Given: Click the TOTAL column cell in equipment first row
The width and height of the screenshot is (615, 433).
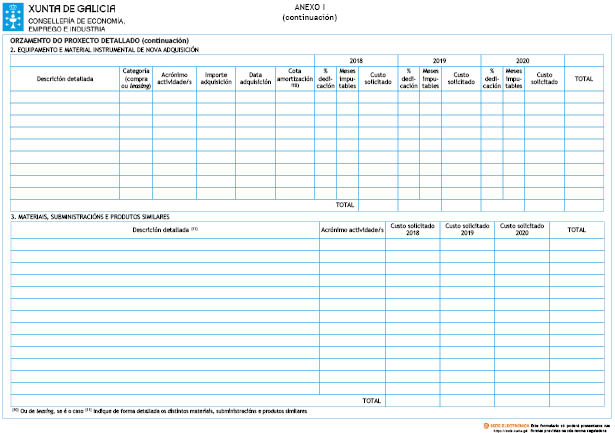Looking at the screenshot, I should click(x=584, y=97).
